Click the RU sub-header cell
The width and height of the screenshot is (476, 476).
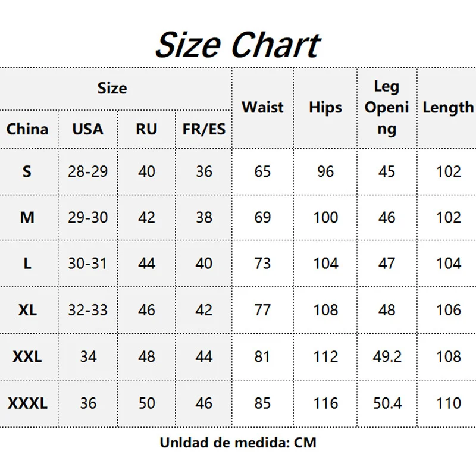[x=146, y=129]
